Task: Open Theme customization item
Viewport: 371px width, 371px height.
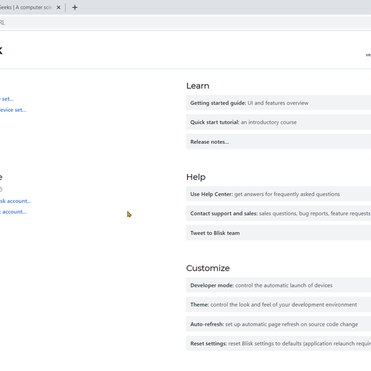Action: (x=278, y=305)
